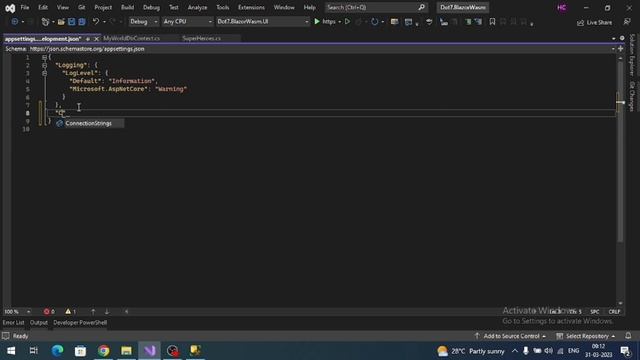Click the Save file icon

pos(71,22)
